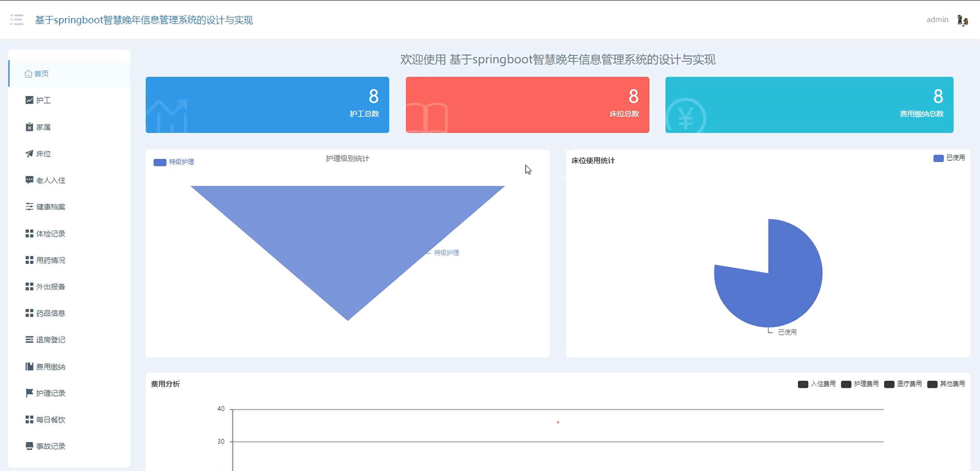Select 每日餐饮 in the sidebar
Viewport: 980px width, 471px height.
(69, 419)
